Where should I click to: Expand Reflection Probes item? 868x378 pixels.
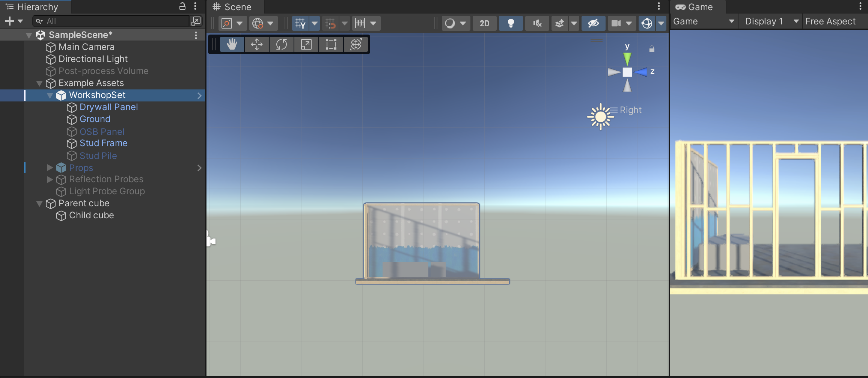(50, 180)
